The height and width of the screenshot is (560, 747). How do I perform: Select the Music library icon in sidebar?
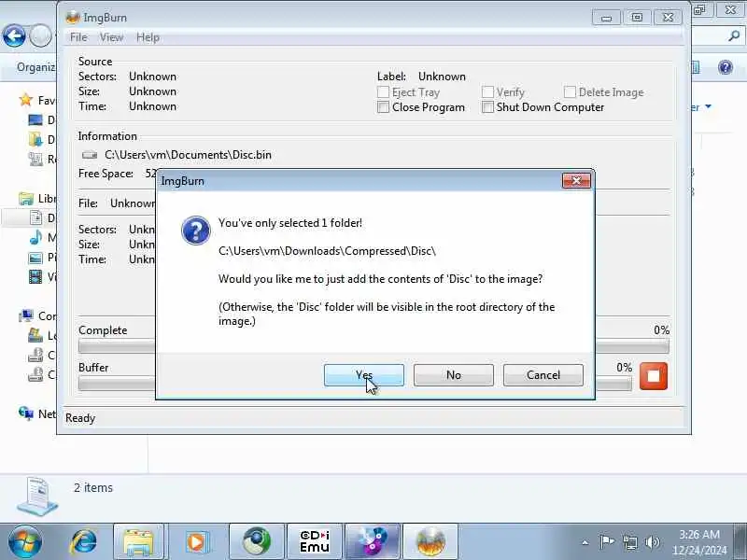click(35, 237)
